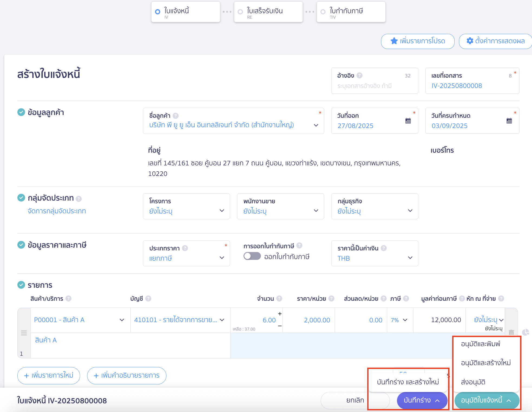The width and height of the screenshot is (532, 412).
Task: Click the สินค้า A description field
Action: (130, 345)
